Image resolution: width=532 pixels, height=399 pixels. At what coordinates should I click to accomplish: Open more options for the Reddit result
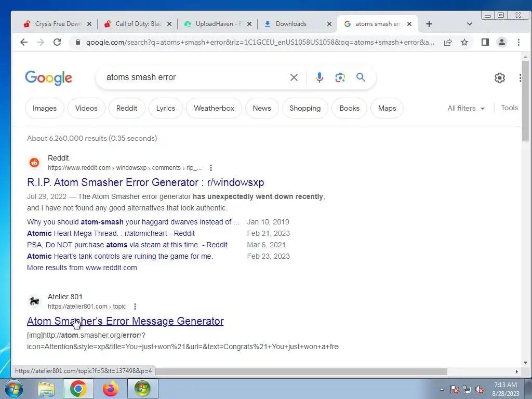click(x=211, y=168)
